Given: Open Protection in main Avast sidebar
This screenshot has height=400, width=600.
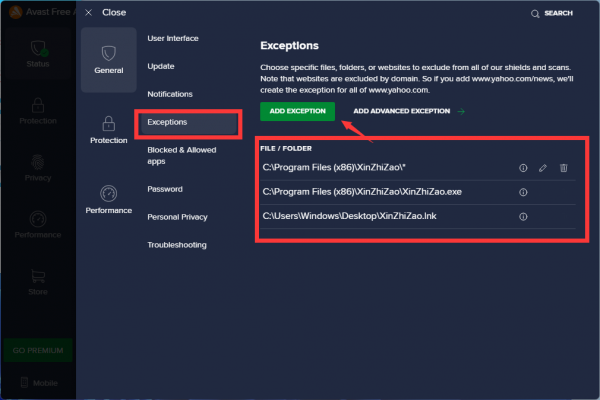Looking at the screenshot, I should pyautogui.click(x=38, y=111).
